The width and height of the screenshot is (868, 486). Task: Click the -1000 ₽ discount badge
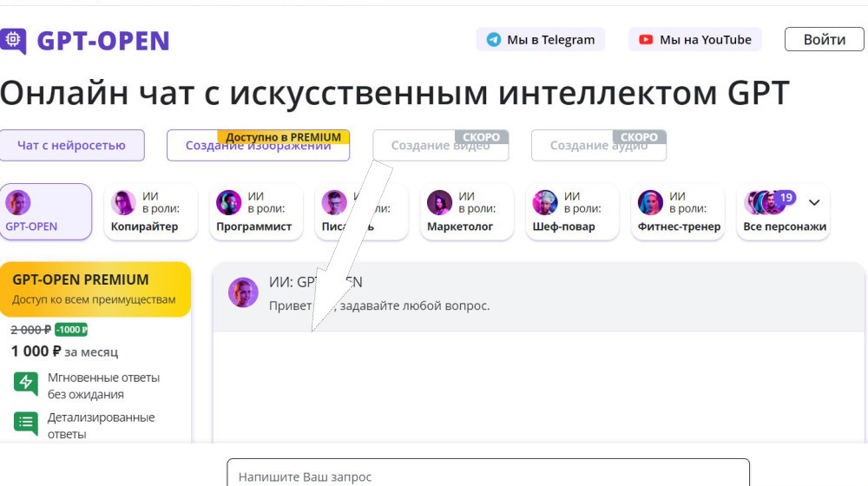click(71, 330)
